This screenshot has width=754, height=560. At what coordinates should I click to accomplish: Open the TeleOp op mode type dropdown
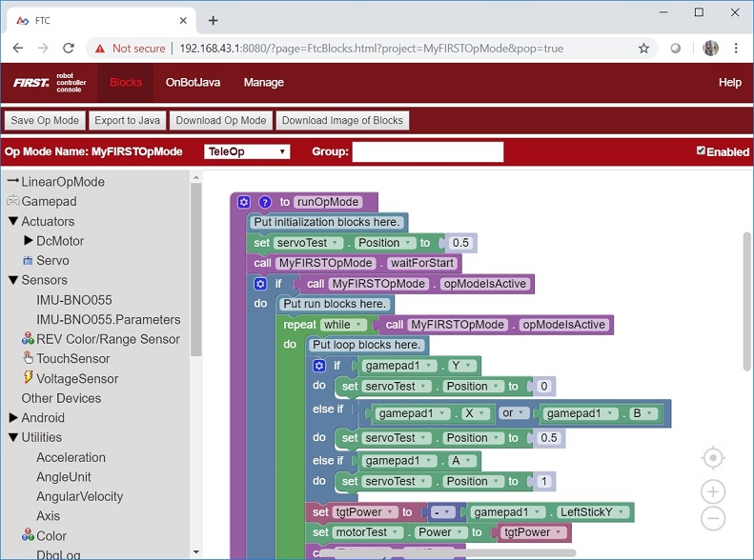(x=247, y=151)
